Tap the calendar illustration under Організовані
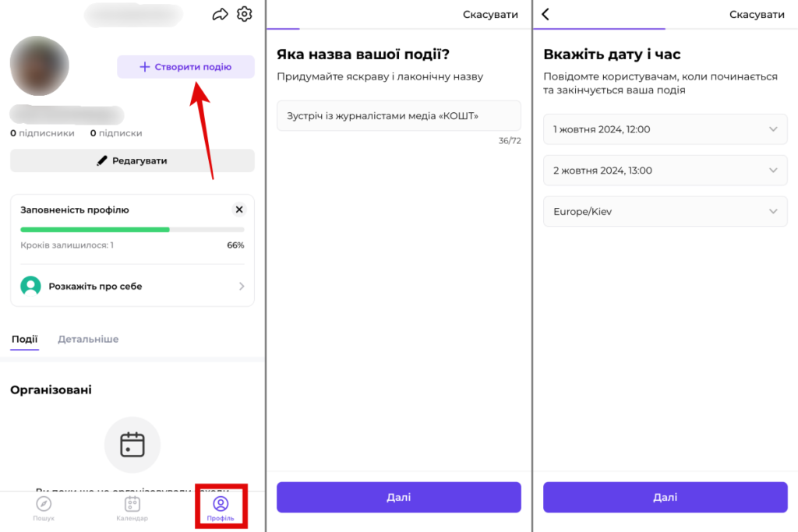This screenshot has width=798, height=532. (x=132, y=444)
